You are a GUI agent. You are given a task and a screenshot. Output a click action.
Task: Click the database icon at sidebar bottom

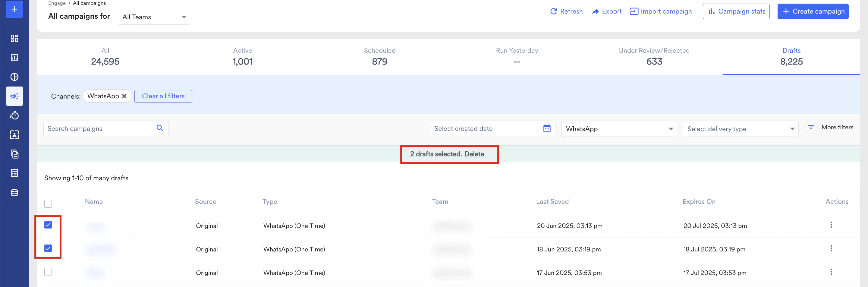14,192
